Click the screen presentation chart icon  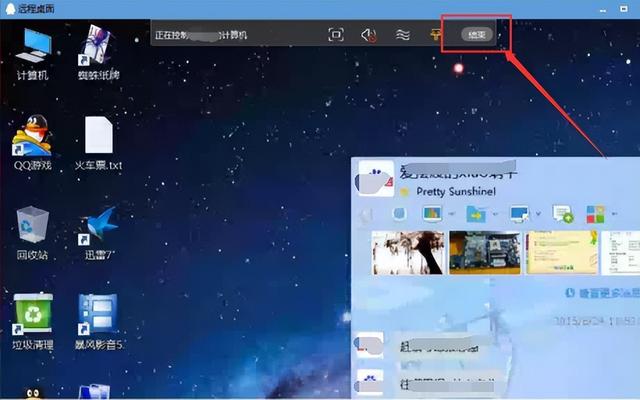pos(432,213)
